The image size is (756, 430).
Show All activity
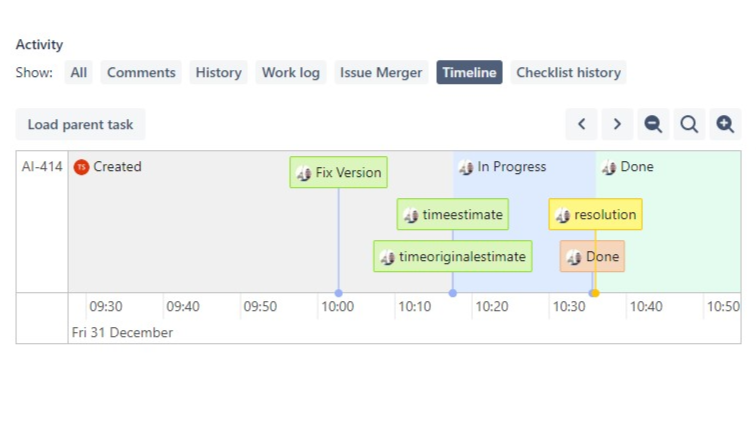tap(79, 72)
